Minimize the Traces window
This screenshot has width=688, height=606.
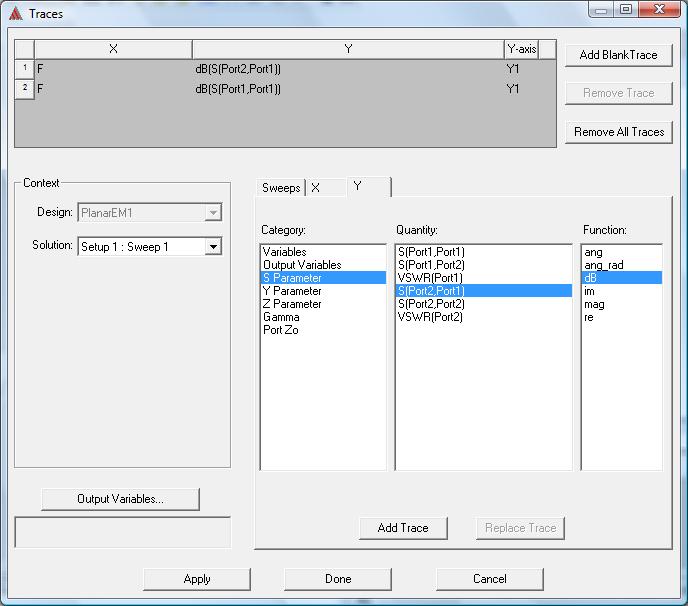tap(601, 10)
